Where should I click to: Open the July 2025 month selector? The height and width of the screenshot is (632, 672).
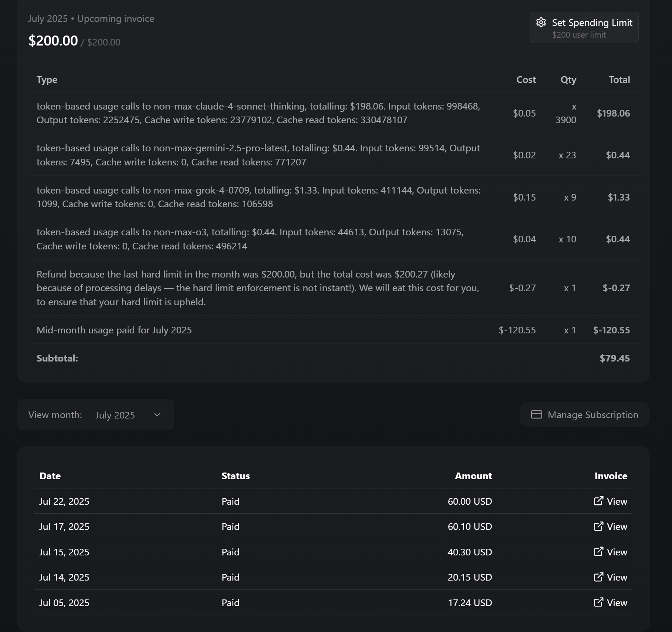pyautogui.click(x=115, y=415)
